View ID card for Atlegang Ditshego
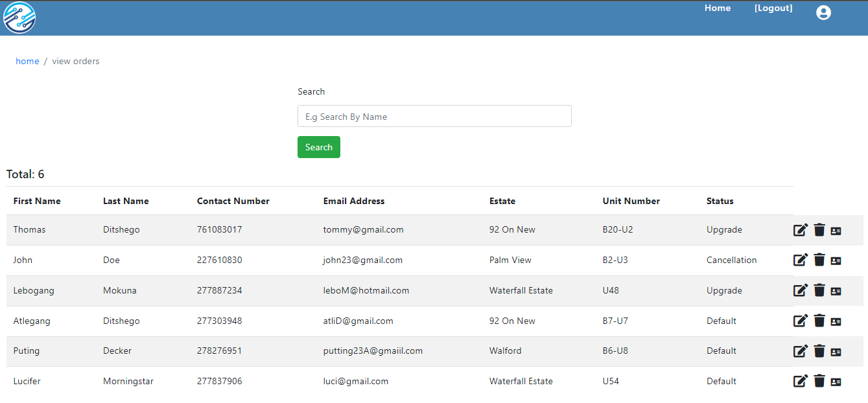868x403 pixels. tap(836, 321)
